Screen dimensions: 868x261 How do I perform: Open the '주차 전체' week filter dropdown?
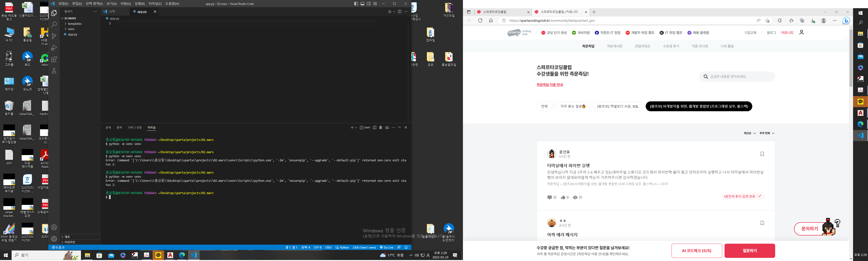[x=766, y=133]
